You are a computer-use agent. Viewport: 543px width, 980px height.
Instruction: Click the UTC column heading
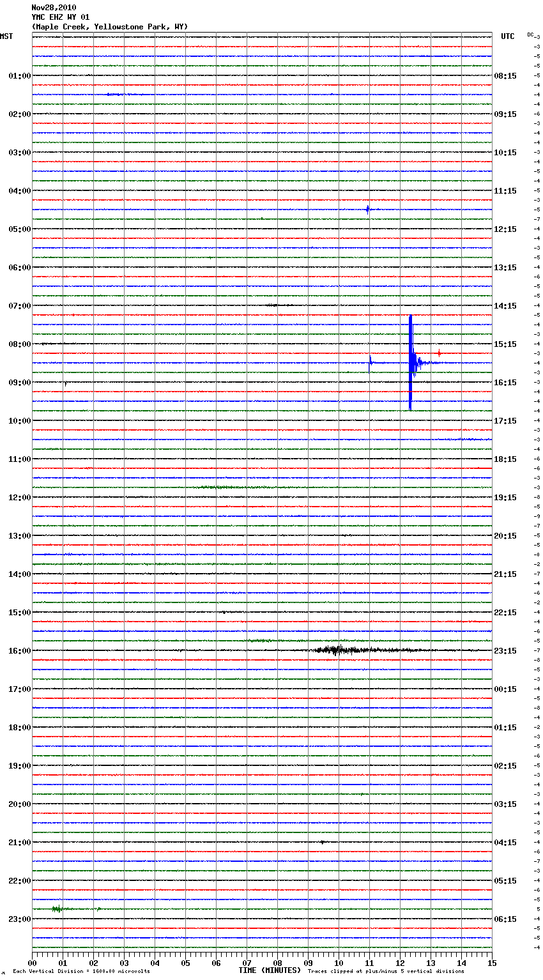point(508,36)
